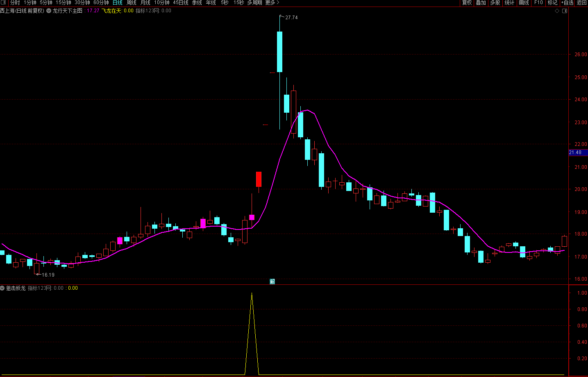Select the 30分钟 period tab
Image resolution: width=588 pixels, height=377 pixels.
[82, 3]
